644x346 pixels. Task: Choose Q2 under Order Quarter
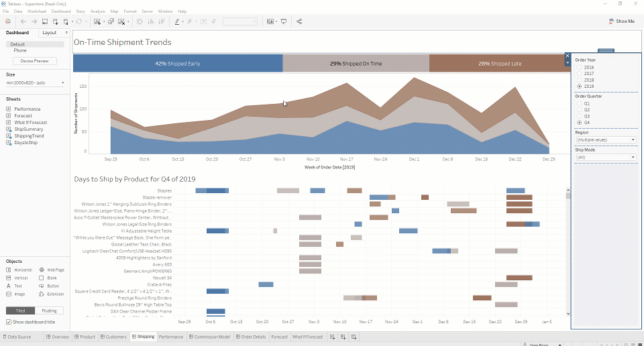click(x=580, y=110)
